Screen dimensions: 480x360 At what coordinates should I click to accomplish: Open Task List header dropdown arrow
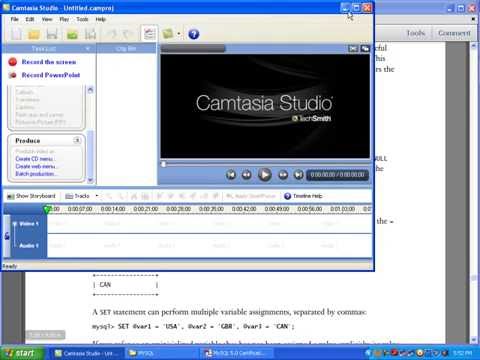87,49
